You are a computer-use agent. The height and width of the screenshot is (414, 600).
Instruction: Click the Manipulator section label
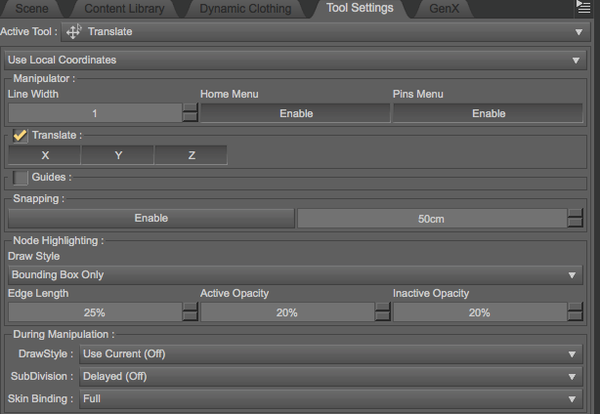pos(44,78)
